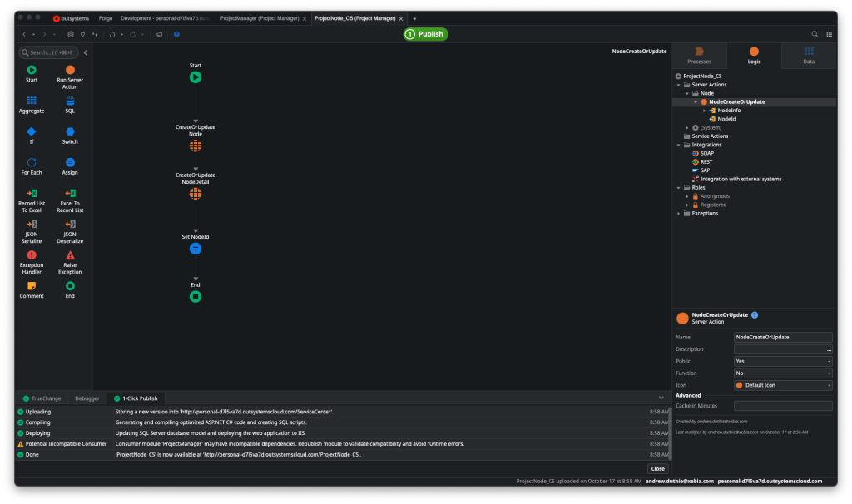The width and height of the screenshot is (852, 504).
Task: Select the JSON Deserialize tool
Action: (70, 231)
